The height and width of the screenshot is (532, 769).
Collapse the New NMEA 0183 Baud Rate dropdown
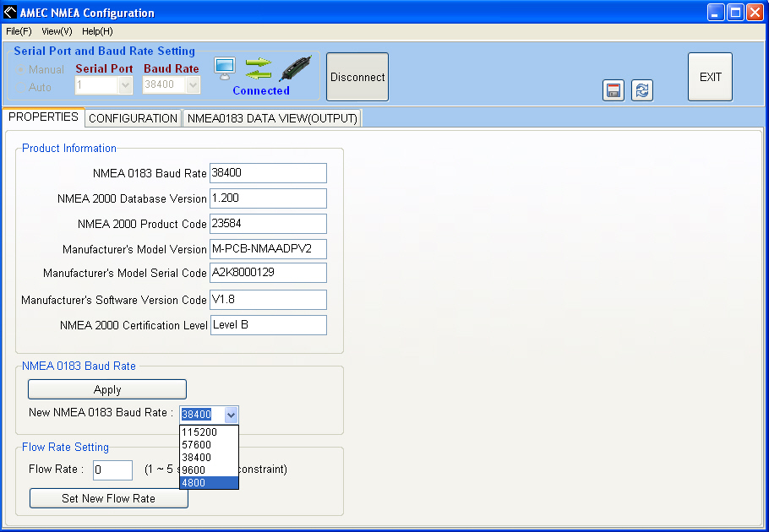click(x=231, y=415)
